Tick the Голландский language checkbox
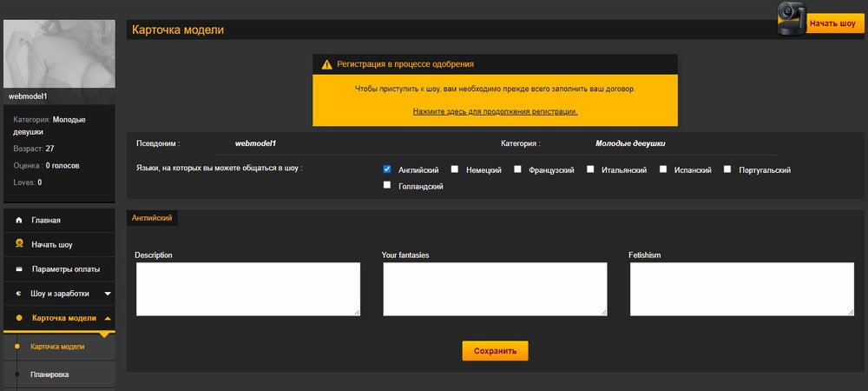 point(387,186)
